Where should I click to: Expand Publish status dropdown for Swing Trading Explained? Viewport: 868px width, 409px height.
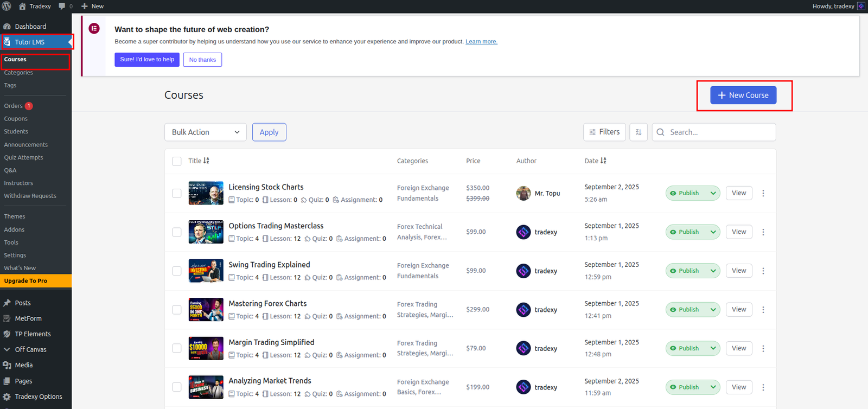tap(713, 271)
